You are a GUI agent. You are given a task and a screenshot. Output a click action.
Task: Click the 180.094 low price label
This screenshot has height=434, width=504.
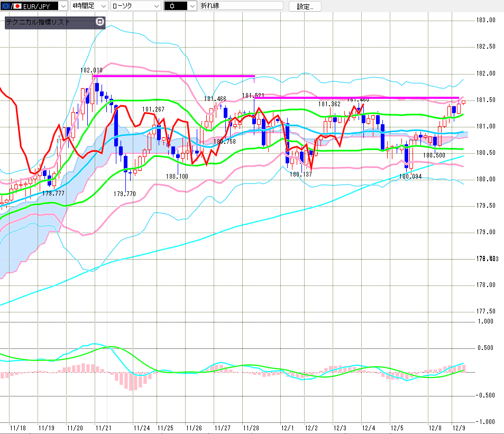tap(410, 177)
